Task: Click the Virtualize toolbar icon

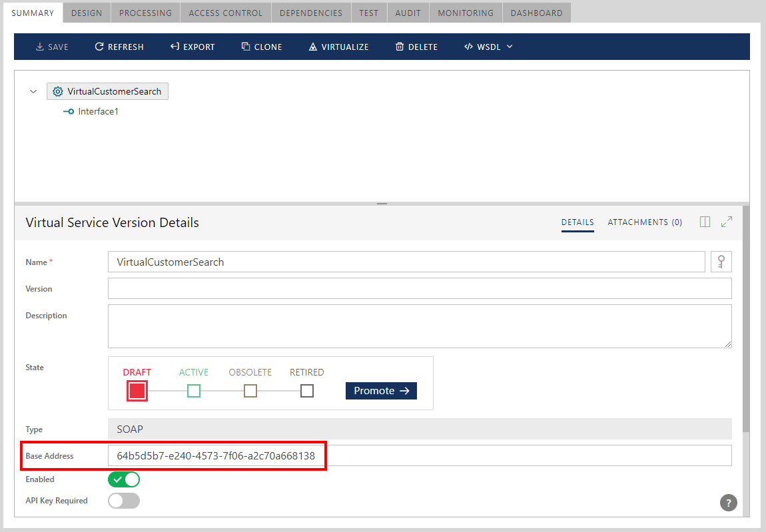Action: pos(313,47)
